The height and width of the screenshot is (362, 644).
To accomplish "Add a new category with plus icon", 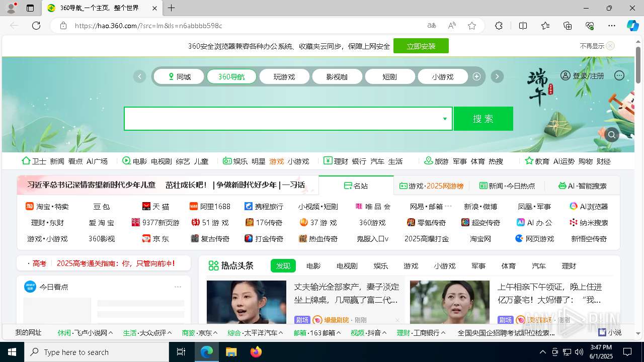I will tap(477, 76).
